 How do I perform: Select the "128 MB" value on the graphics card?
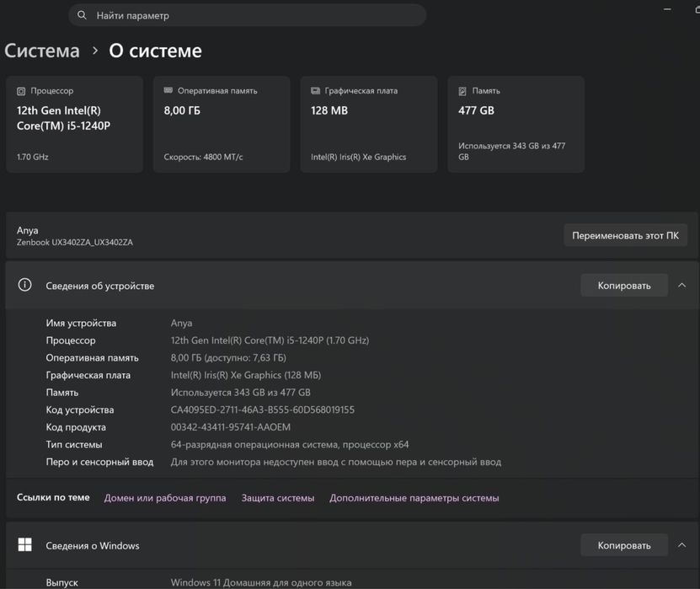click(x=329, y=110)
